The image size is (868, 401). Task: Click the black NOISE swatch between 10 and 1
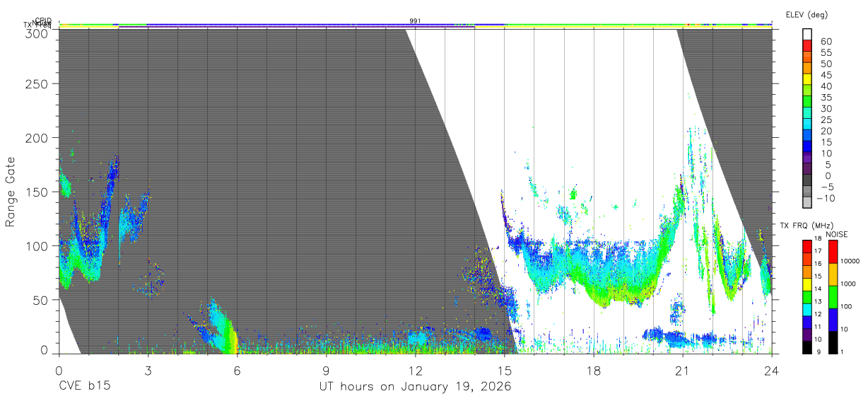[x=833, y=342]
